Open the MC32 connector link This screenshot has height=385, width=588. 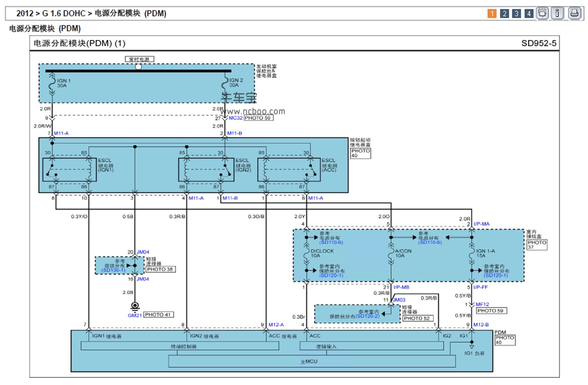236,118
